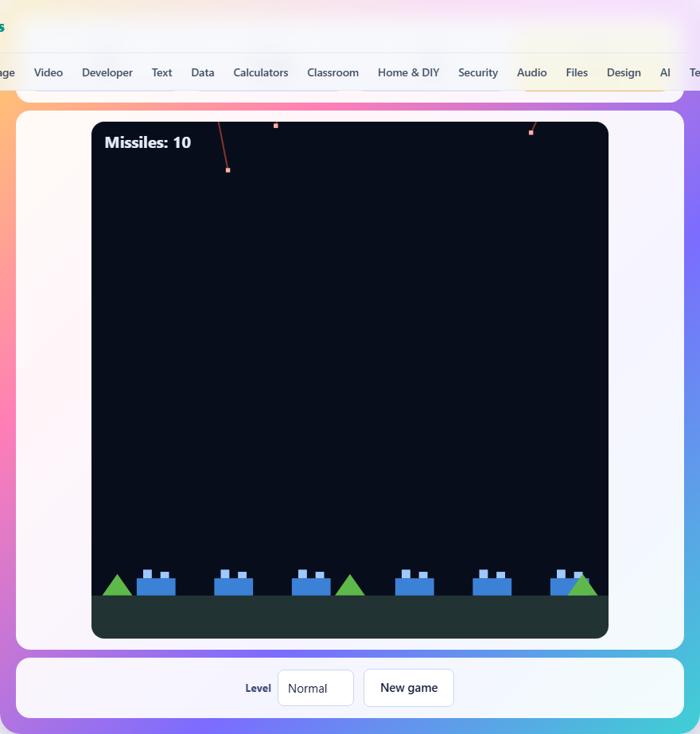Open the Classroom category

click(x=333, y=72)
